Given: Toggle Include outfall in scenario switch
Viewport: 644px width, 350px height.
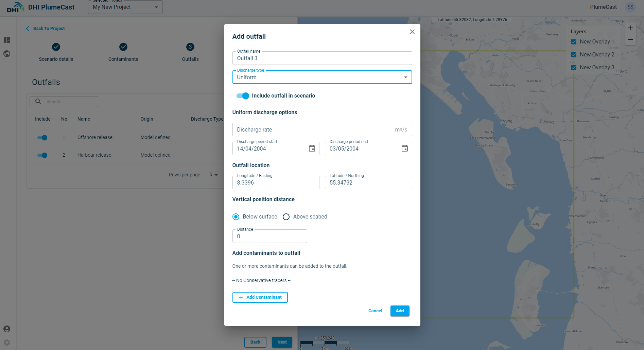Looking at the screenshot, I should 243,96.
